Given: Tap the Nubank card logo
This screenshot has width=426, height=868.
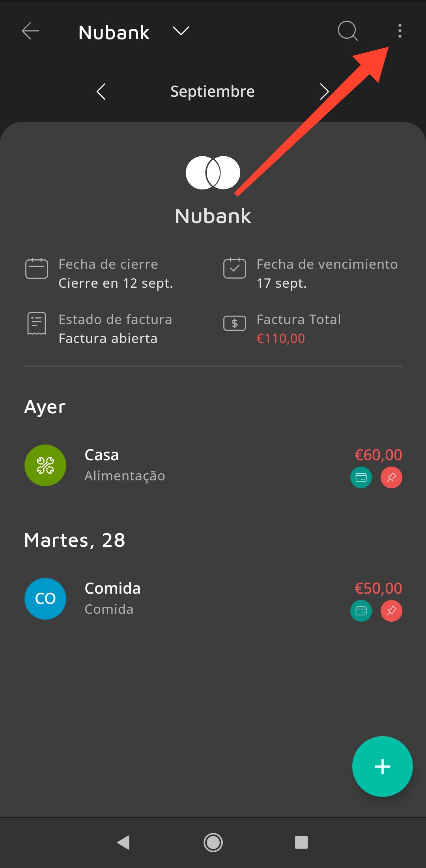Looking at the screenshot, I should coord(213,173).
